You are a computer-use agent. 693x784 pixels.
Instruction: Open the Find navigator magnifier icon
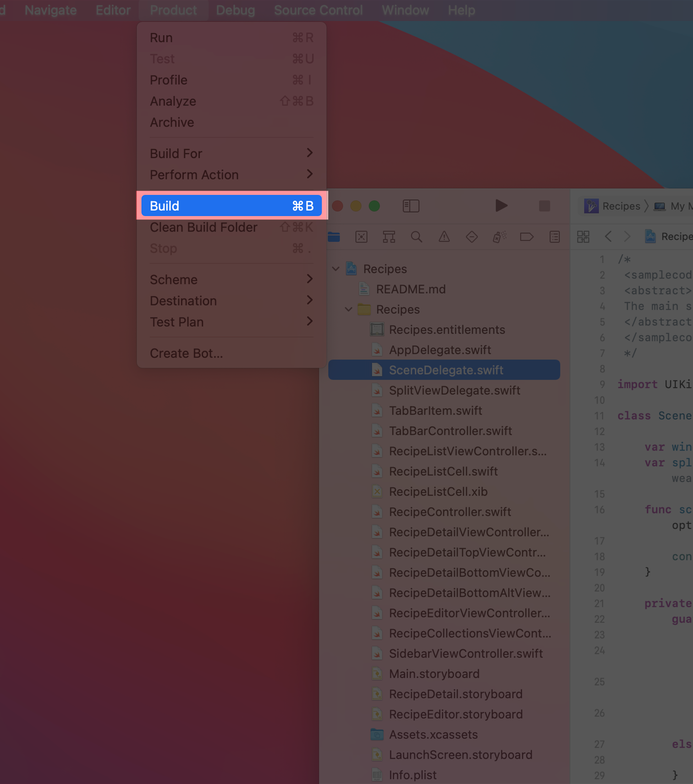point(417,237)
